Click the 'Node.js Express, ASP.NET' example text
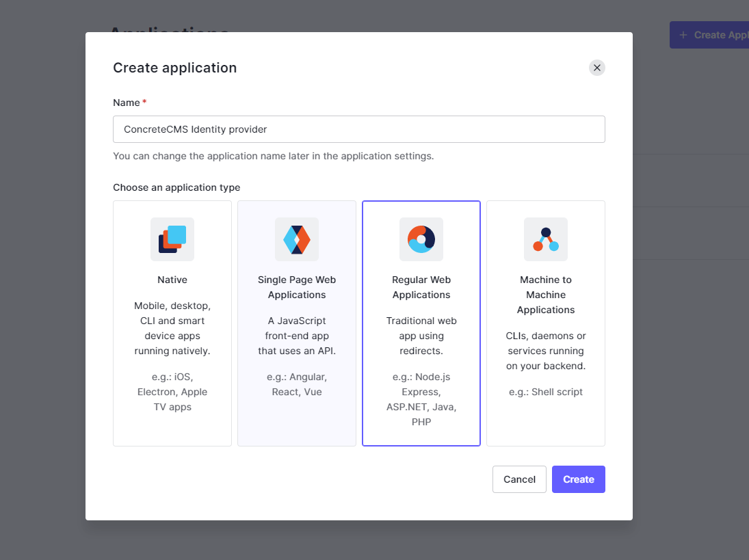 pyautogui.click(x=421, y=399)
